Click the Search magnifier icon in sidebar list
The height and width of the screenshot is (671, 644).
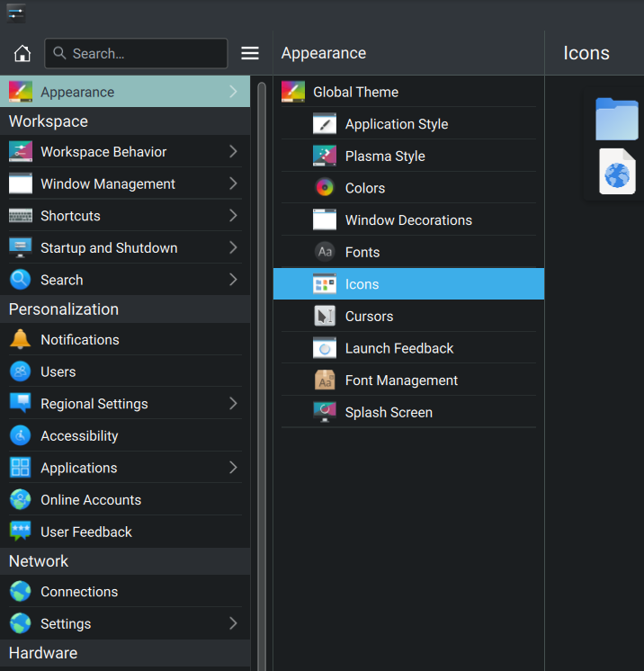click(21, 280)
